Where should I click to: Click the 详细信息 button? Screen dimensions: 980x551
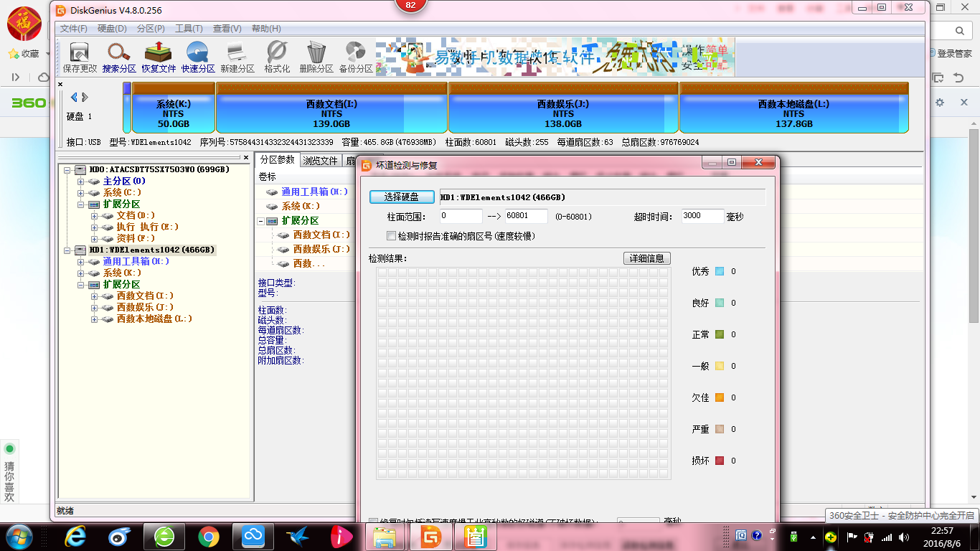[x=647, y=258]
